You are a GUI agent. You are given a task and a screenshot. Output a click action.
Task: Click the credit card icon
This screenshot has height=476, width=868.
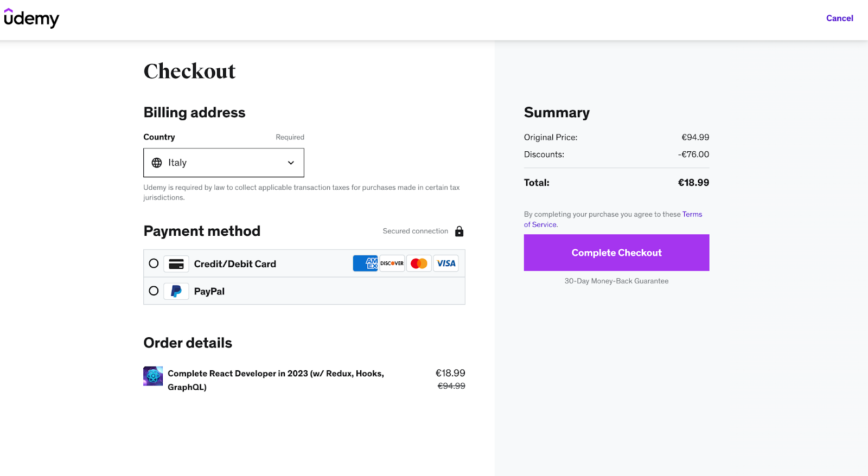[x=176, y=264]
